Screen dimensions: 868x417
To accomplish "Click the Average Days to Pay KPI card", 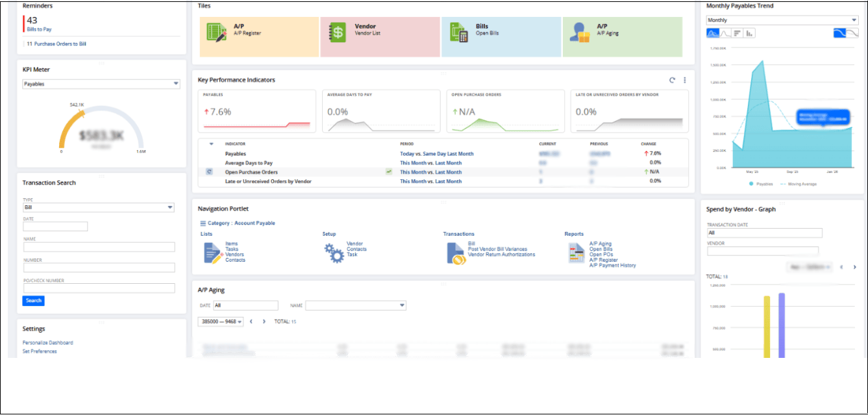I will point(381,111).
